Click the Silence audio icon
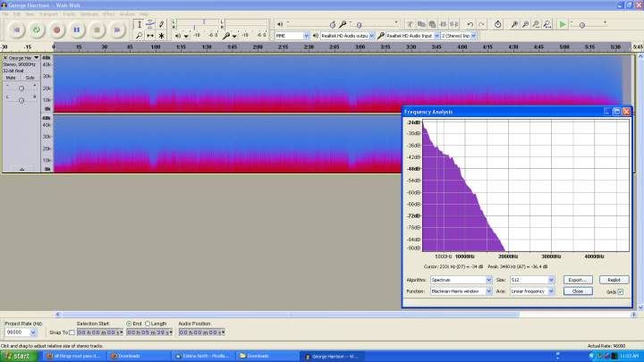The image size is (644, 362). (454, 25)
